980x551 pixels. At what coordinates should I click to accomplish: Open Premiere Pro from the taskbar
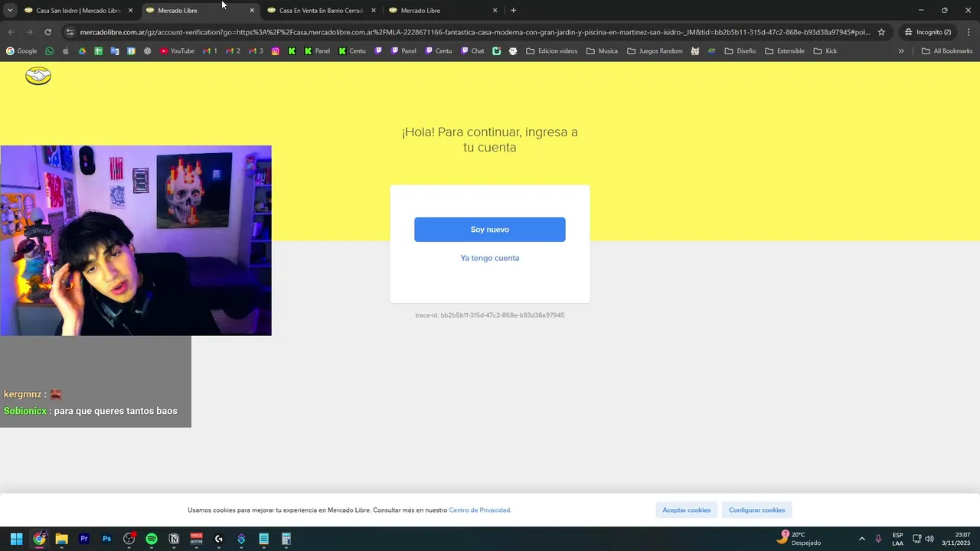84,539
